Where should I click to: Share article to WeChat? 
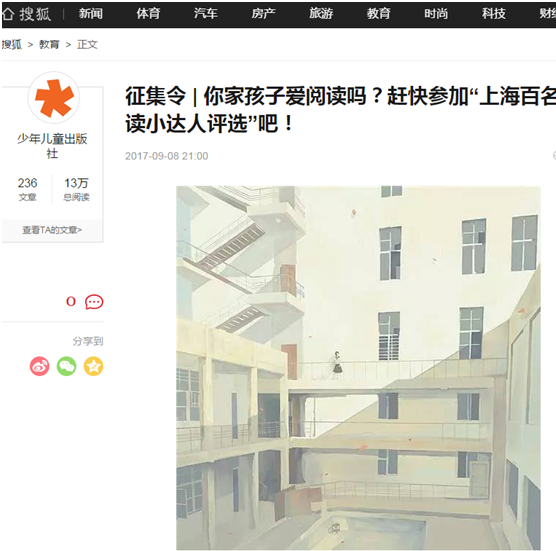click(x=67, y=366)
